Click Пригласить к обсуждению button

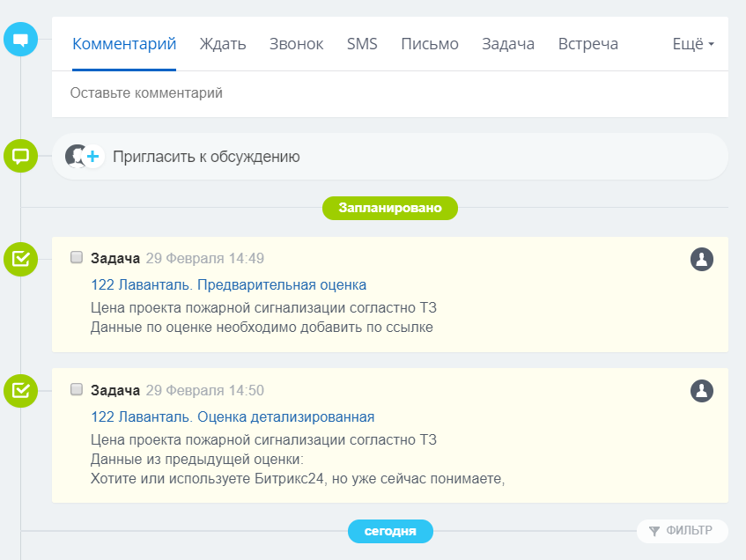coord(206,157)
